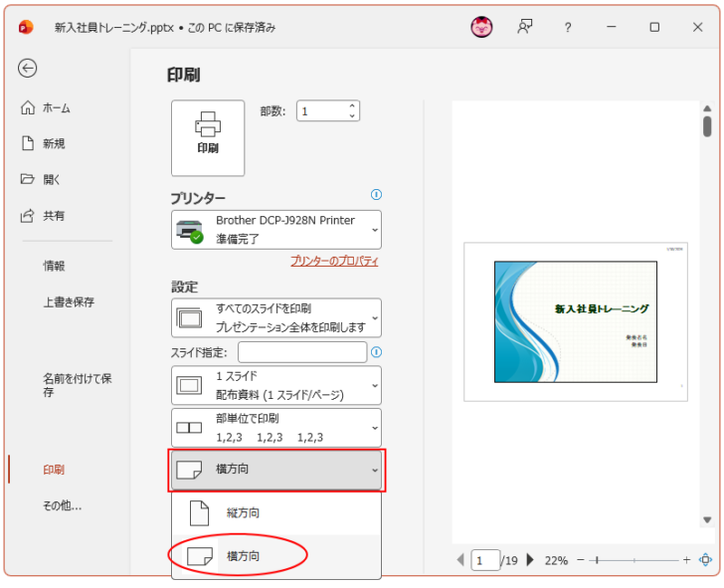Open その他… more options
Screen dimensions: 724x588
[62, 505]
